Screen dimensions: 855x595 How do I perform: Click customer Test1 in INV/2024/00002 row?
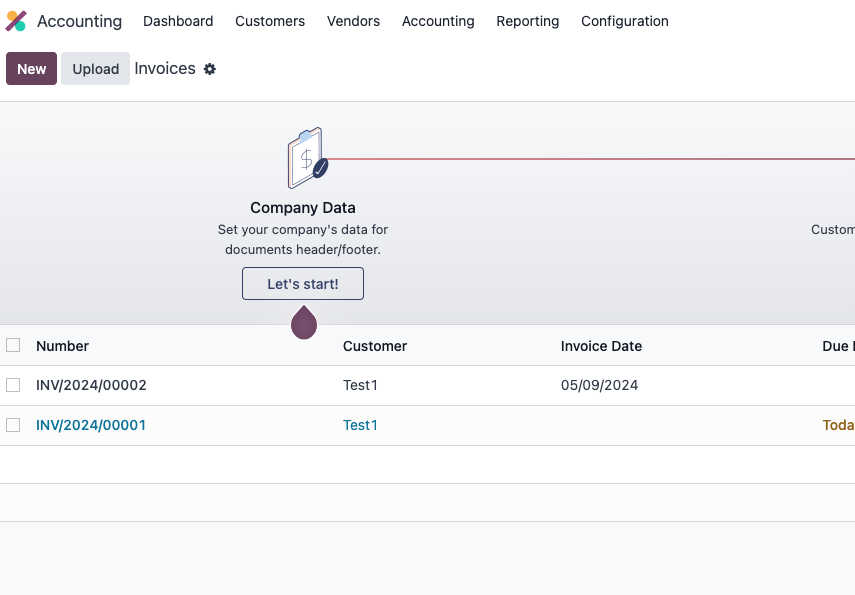[360, 385]
